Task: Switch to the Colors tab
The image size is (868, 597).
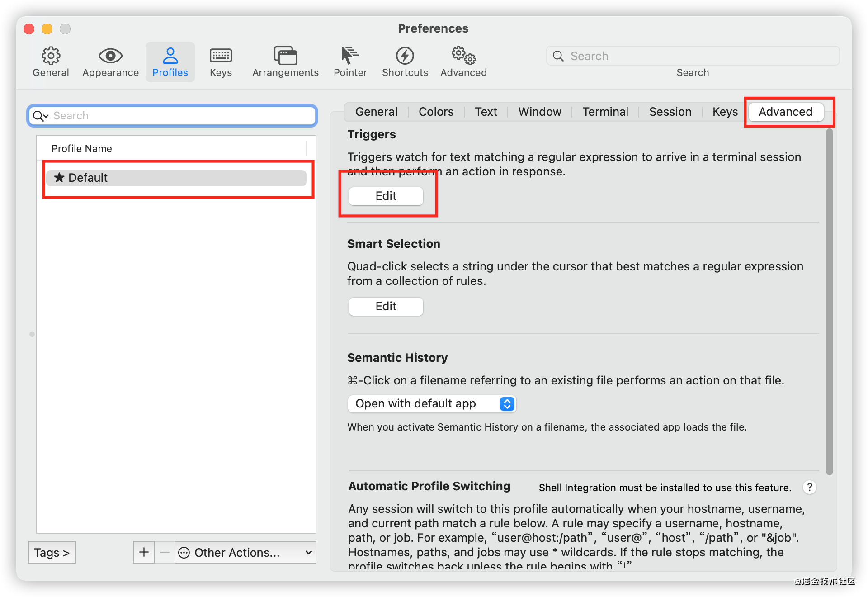Action: tap(436, 112)
